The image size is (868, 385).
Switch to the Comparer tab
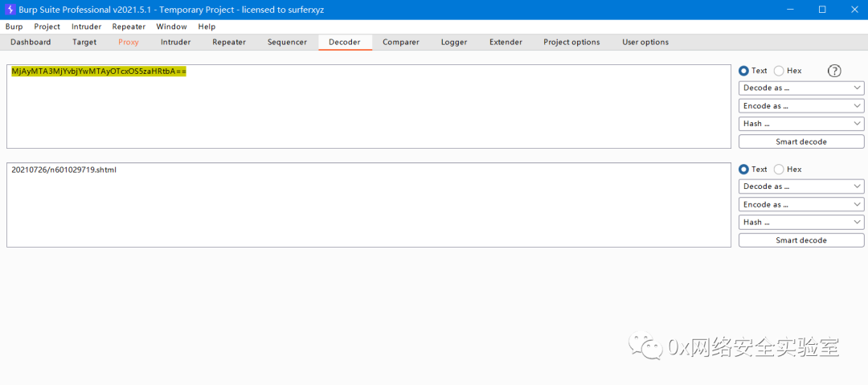(401, 42)
